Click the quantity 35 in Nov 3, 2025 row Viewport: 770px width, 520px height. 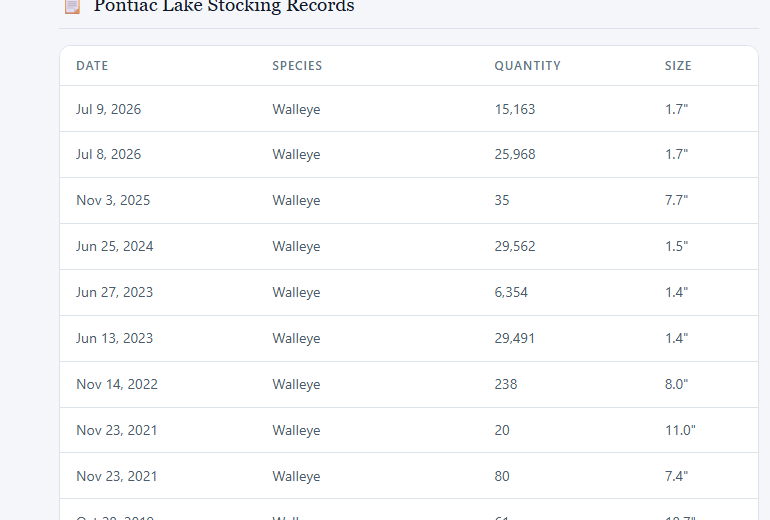[x=502, y=200]
